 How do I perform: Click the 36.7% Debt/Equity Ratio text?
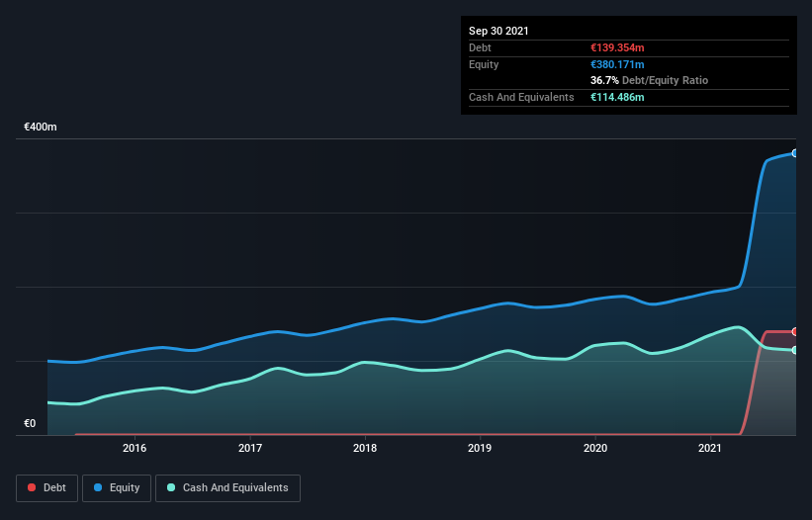[x=650, y=80]
